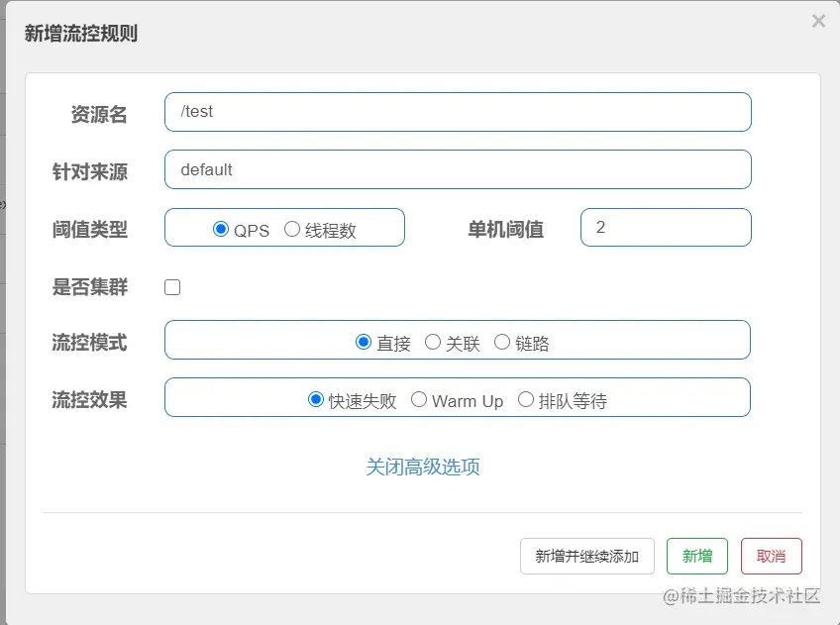The image size is (840, 625).
Task: Click the 针对来源 field containing default
Action: point(458,169)
